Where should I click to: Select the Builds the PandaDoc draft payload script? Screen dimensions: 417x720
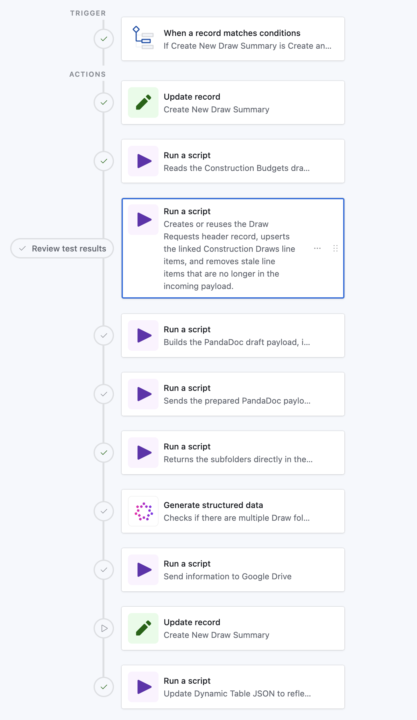point(233,335)
